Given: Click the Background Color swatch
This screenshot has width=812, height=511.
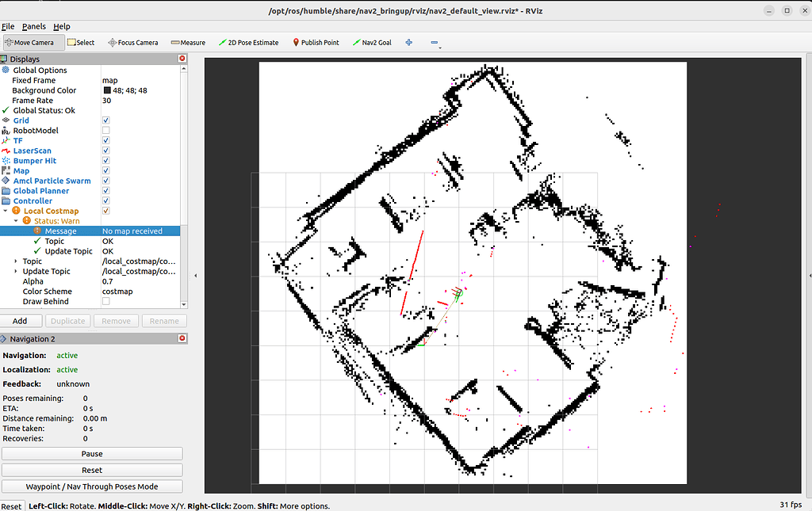Looking at the screenshot, I should tap(107, 90).
